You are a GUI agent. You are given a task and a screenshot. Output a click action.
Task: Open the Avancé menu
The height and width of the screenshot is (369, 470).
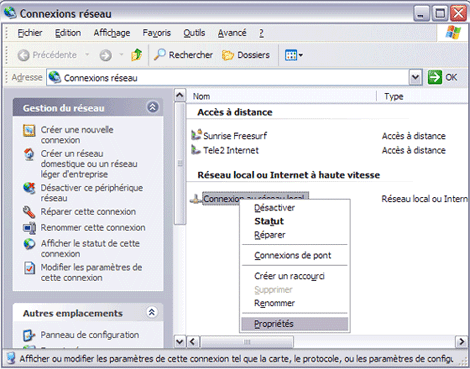232,33
